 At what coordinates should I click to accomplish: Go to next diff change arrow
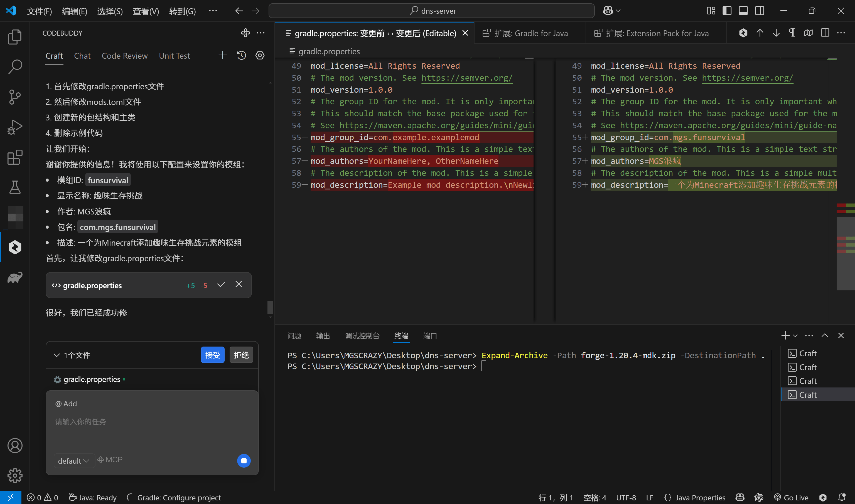pos(776,33)
